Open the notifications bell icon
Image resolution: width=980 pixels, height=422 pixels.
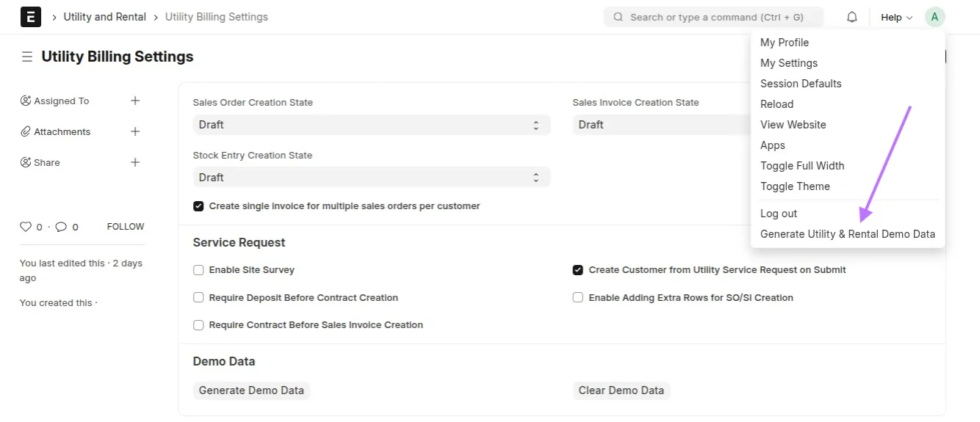(852, 17)
